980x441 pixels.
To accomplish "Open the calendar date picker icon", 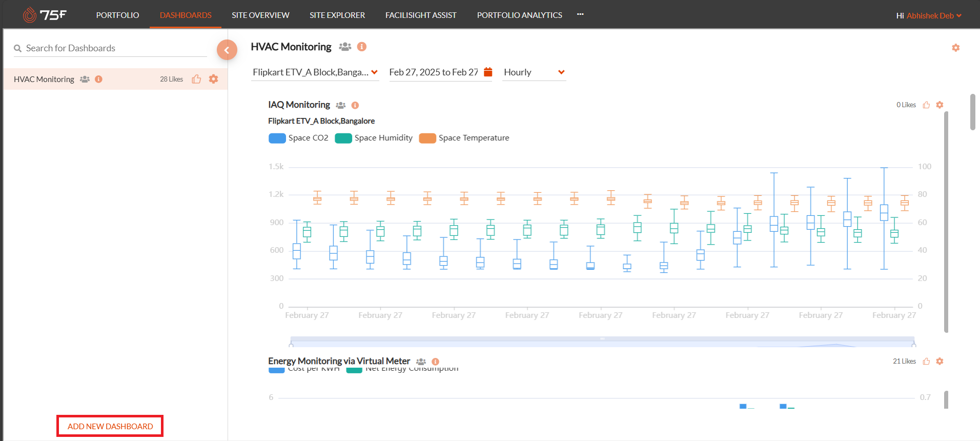I will pos(488,72).
